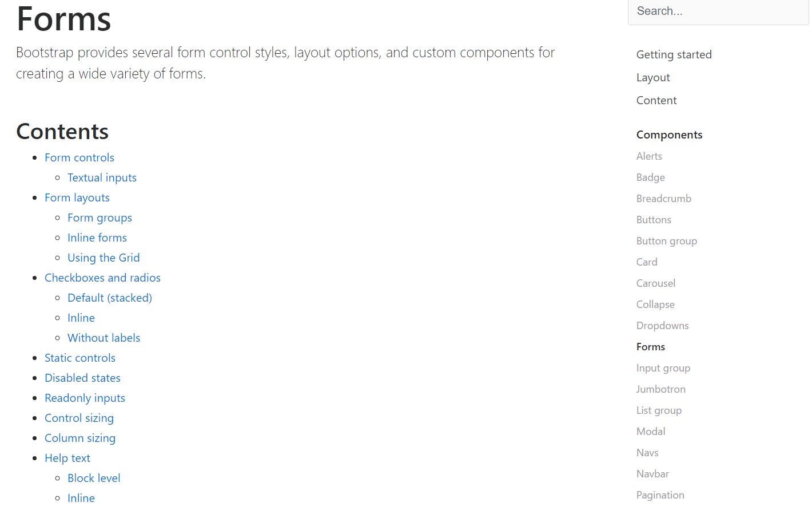Image resolution: width=812 pixels, height=510 pixels.
Task: Open the Form groups link
Action: [99, 218]
